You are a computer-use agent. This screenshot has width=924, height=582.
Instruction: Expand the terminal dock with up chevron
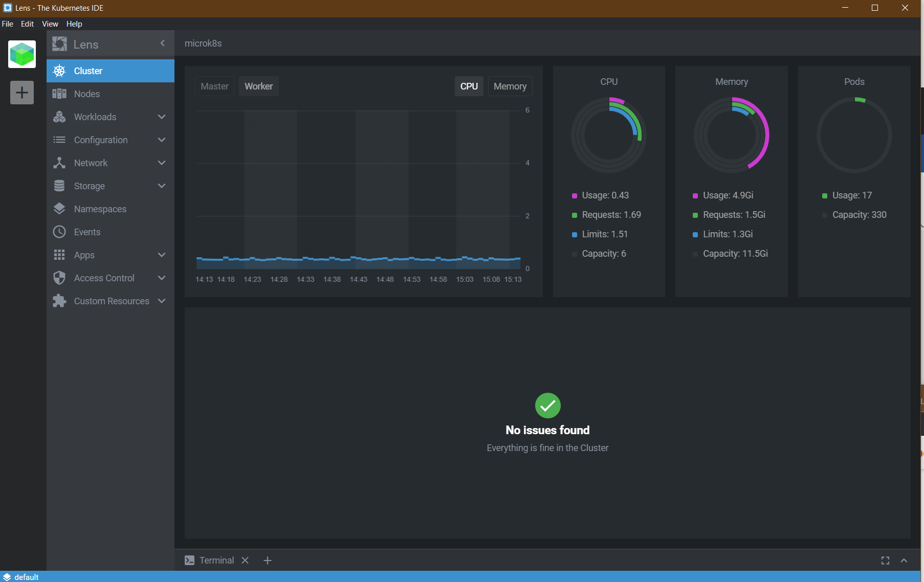pos(904,561)
